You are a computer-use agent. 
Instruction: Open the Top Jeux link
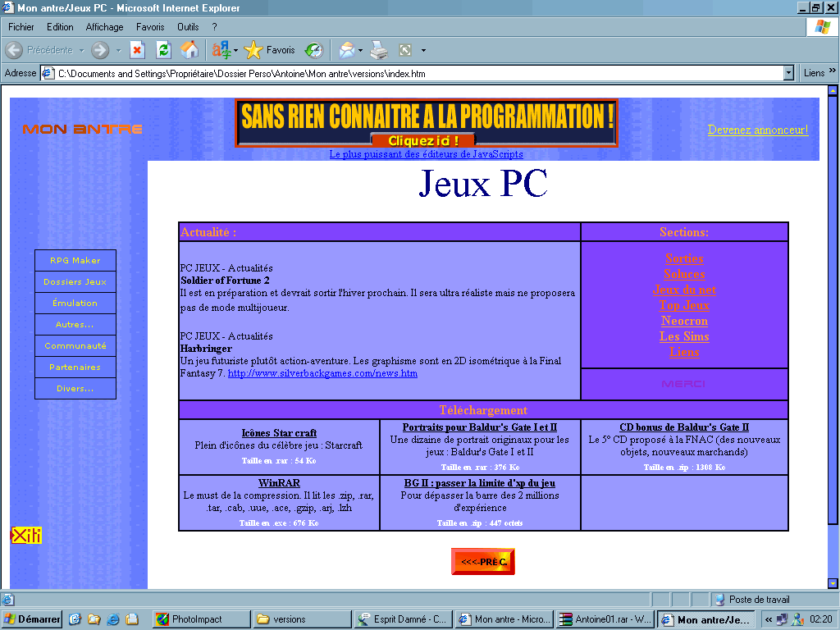(x=684, y=305)
